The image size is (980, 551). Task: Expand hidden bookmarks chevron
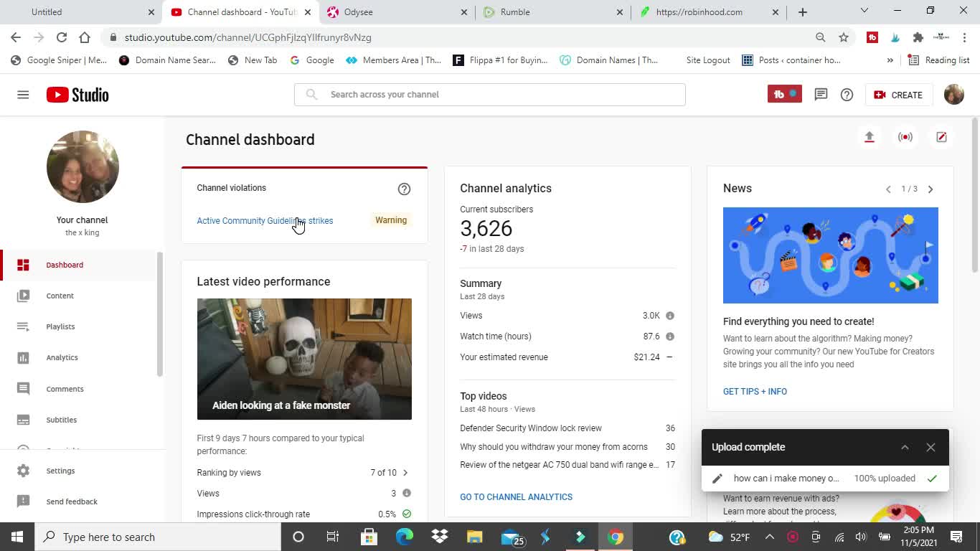(890, 60)
